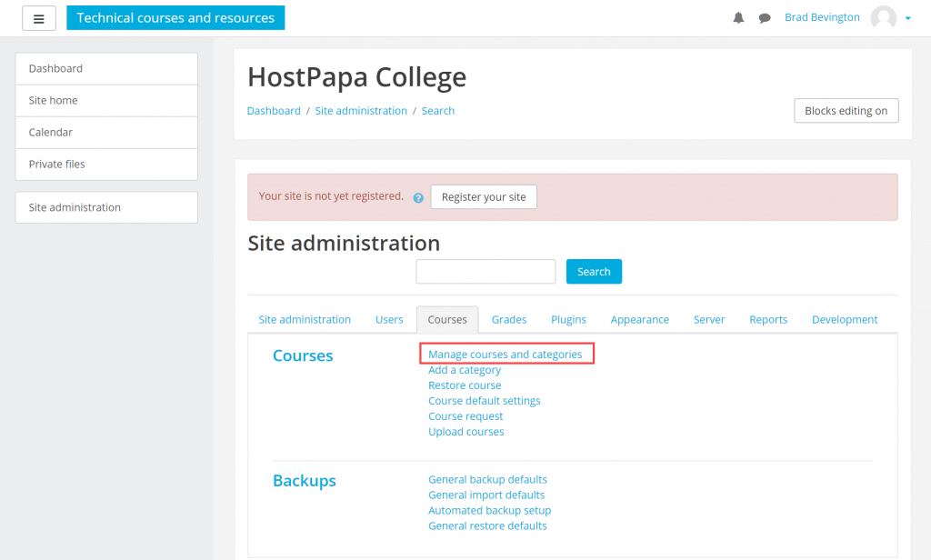This screenshot has width=931, height=560.
Task: Click the blue Search button
Action: [x=594, y=272]
